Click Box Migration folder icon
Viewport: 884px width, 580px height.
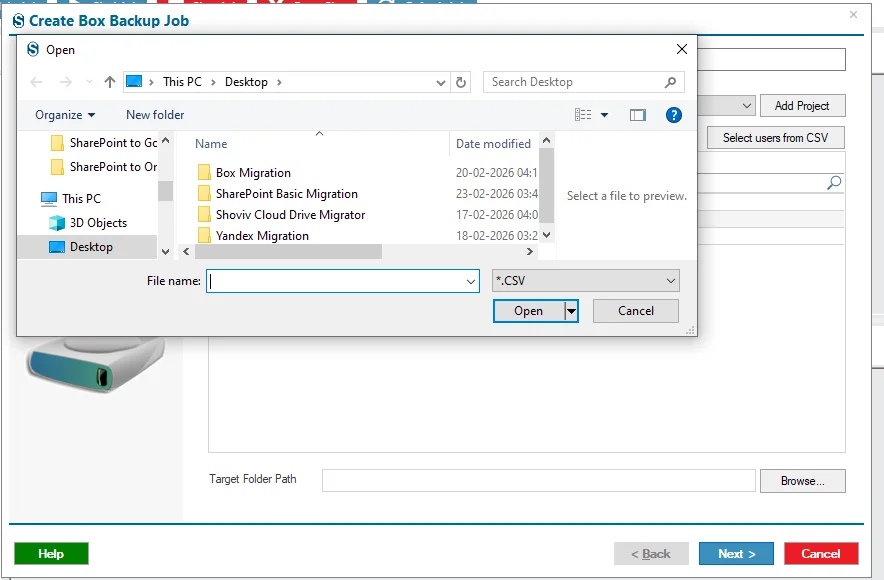pos(204,172)
